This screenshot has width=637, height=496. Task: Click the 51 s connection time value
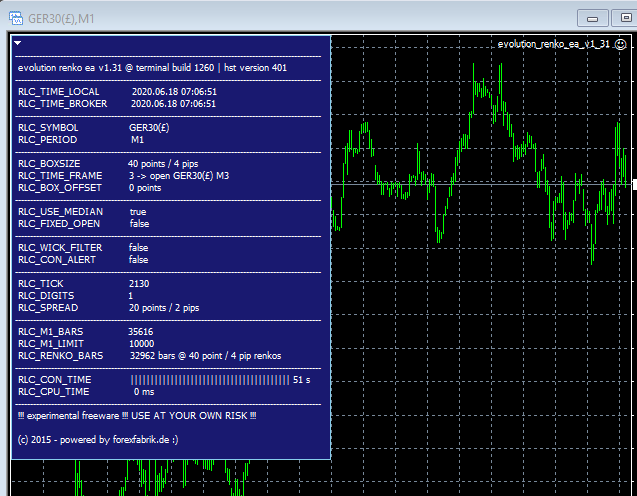pyautogui.click(x=301, y=380)
